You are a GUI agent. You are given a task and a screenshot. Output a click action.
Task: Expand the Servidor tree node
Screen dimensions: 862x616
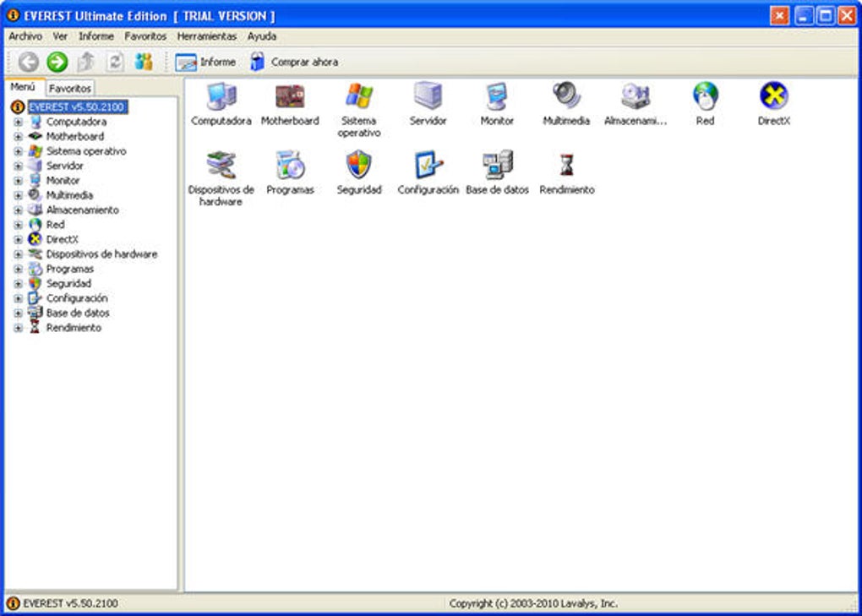tap(18, 166)
